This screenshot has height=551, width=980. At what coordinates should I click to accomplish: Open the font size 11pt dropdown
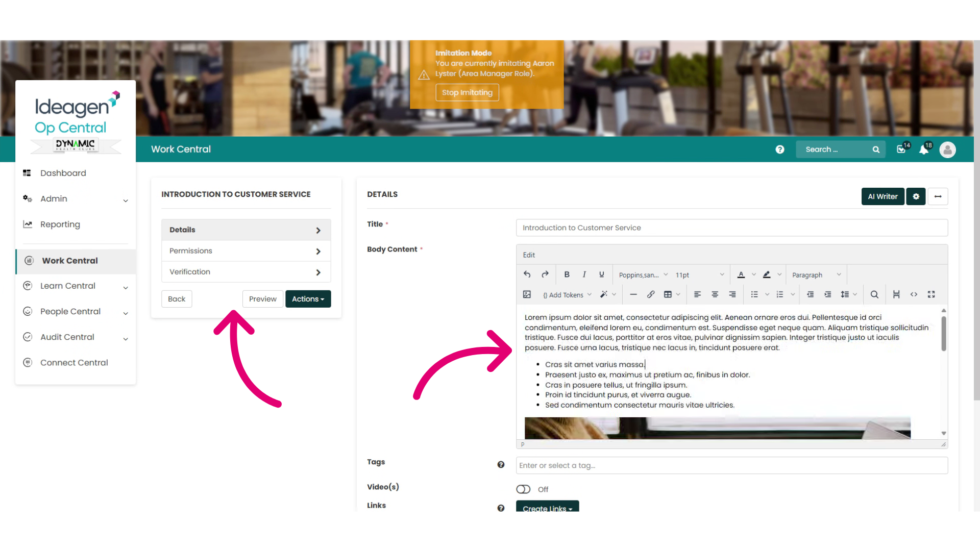point(699,275)
